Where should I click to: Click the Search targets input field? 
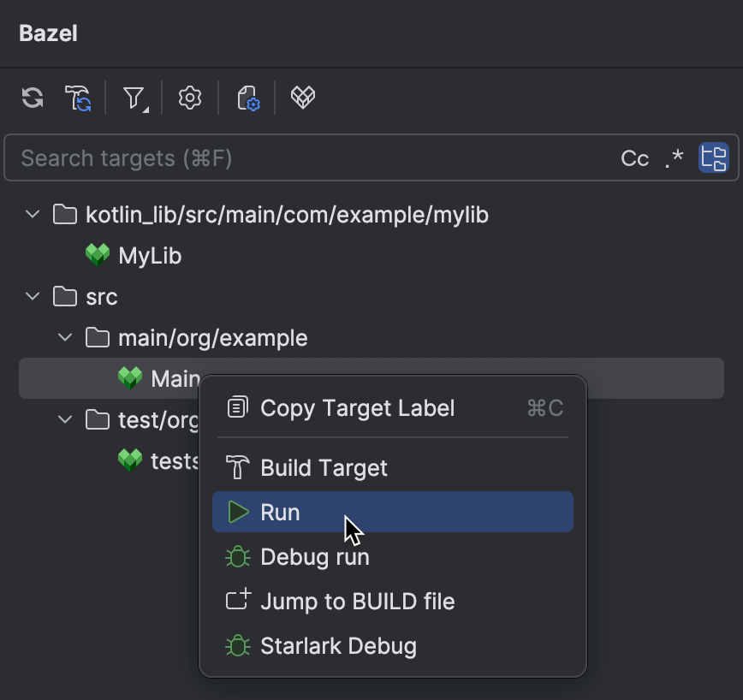click(x=257, y=157)
